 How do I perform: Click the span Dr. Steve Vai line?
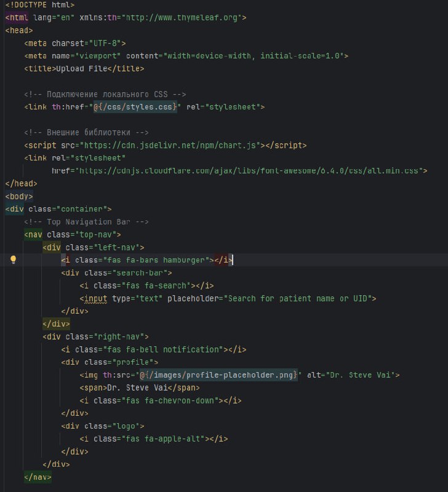[140, 388]
